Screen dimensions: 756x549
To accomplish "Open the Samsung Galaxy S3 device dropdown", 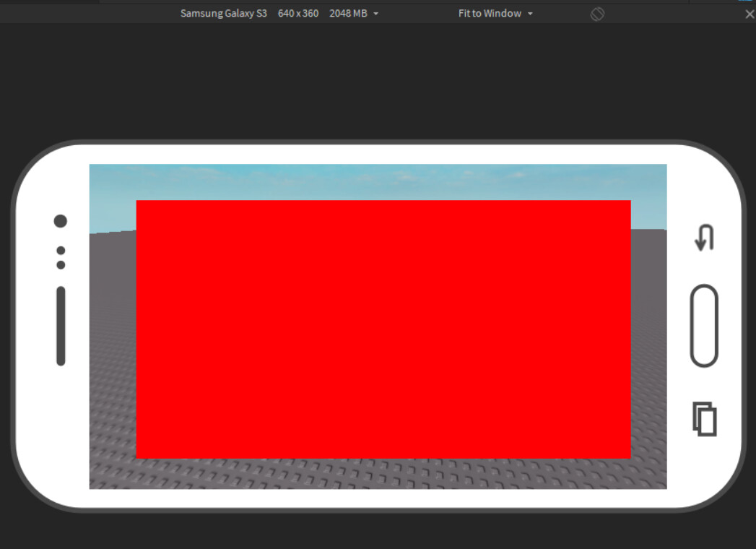I will pos(279,14).
